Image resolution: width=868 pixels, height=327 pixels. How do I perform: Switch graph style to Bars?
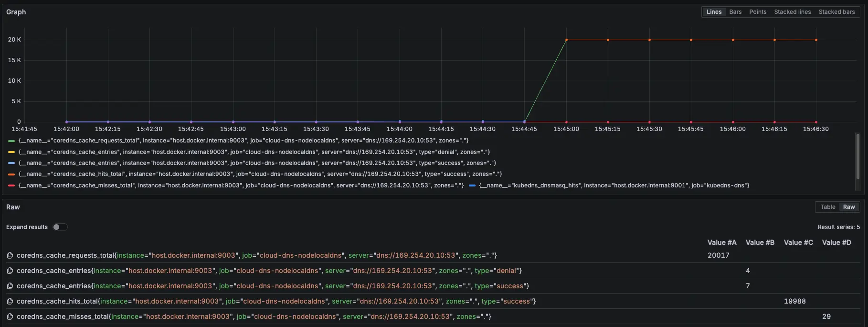tap(735, 12)
